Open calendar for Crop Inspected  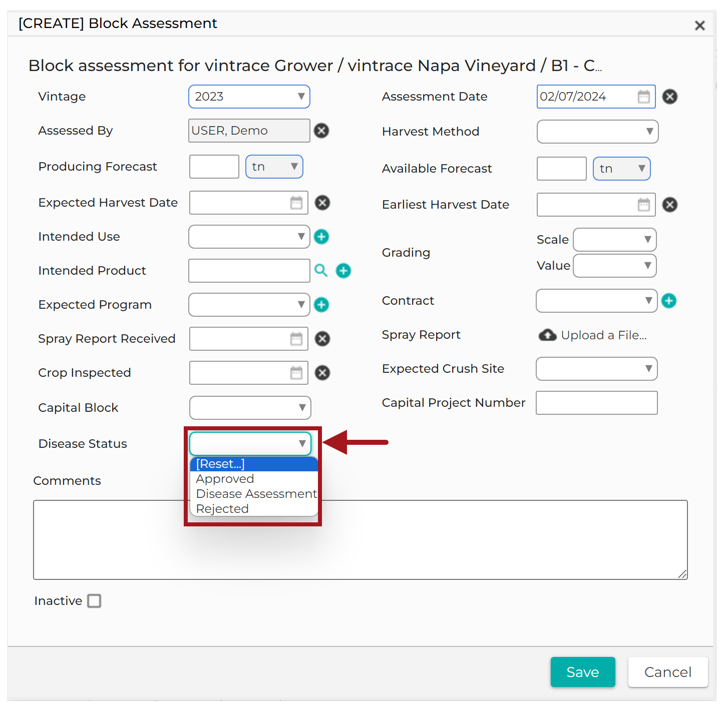click(x=296, y=373)
